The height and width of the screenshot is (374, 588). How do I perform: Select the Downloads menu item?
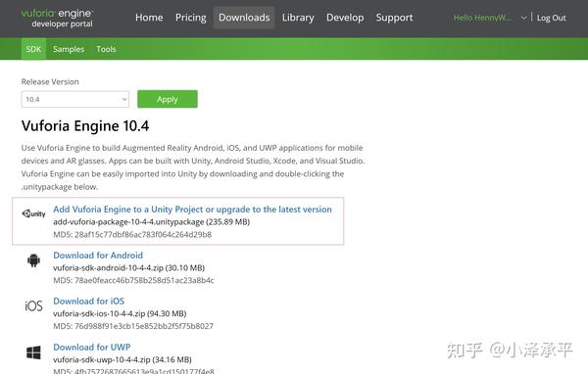[x=244, y=18]
